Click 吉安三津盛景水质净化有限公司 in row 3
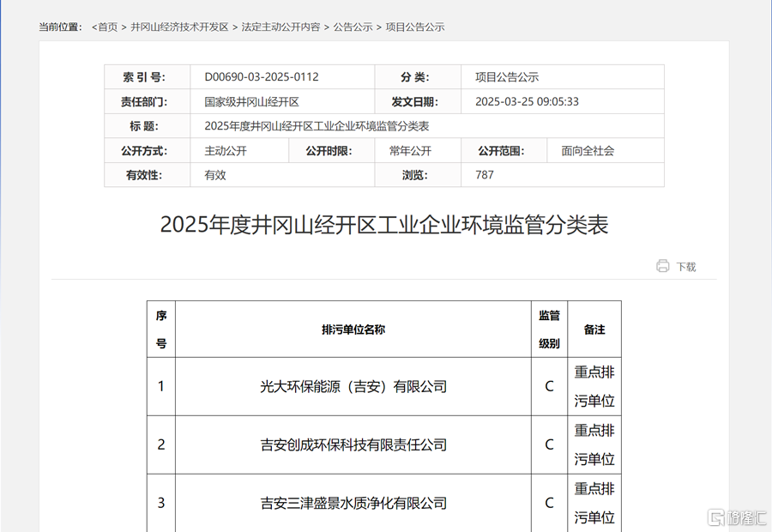Image resolution: width=772 pixels, height=532 pixels. (x=353, y=503)
